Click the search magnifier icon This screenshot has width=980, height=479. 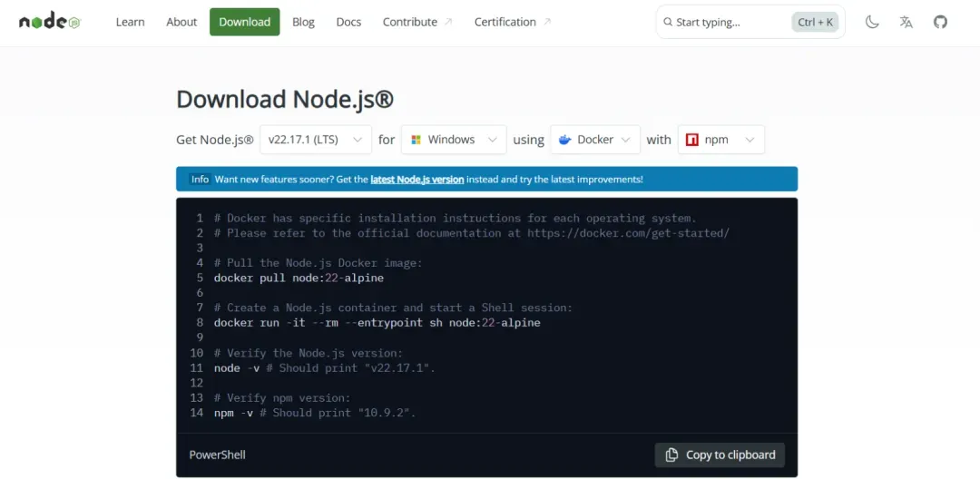pyautogui.click(x=668, y=23)
